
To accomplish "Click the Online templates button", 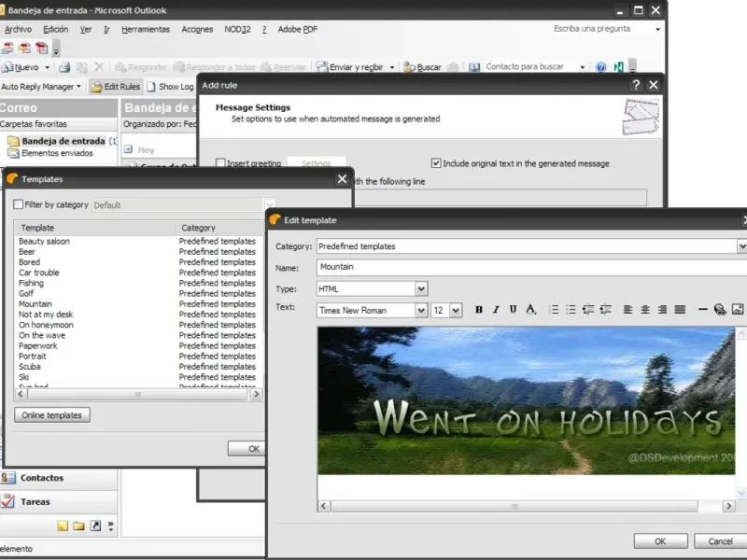I will coord(52,414).
